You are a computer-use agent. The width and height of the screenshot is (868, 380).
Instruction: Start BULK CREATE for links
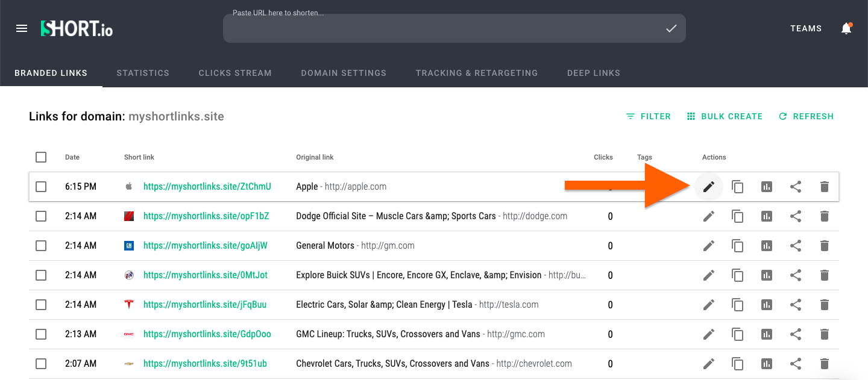click(x=725, y=116)
